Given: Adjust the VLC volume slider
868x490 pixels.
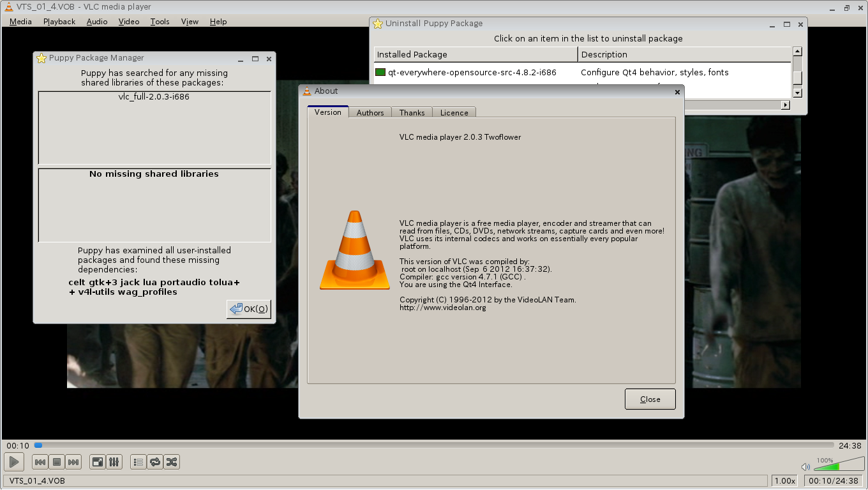Looking at the screenshot, I should point(839,464).
